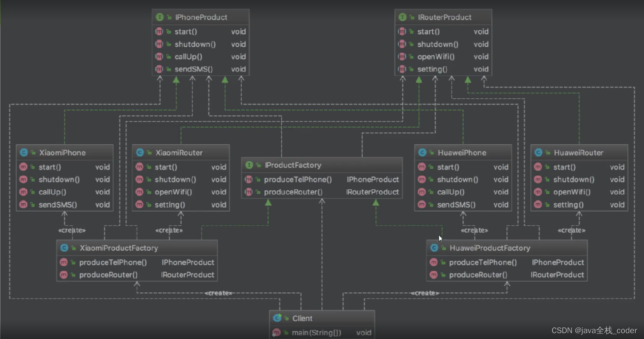Image resolution: width=644 pixels, height=339 pixels.
Task: Click method icon of sendSMS() in IPhoneProduct
Action: coord(159,69)
